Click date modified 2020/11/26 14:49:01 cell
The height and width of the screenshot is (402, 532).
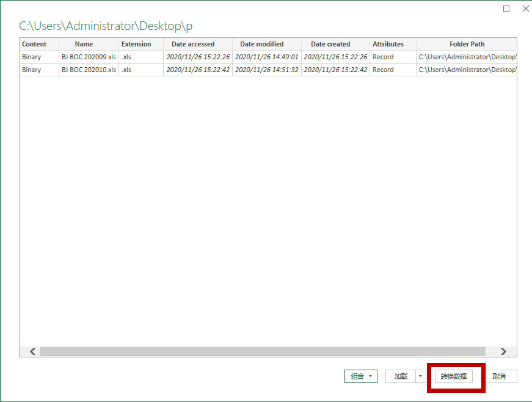coord(267,57)
